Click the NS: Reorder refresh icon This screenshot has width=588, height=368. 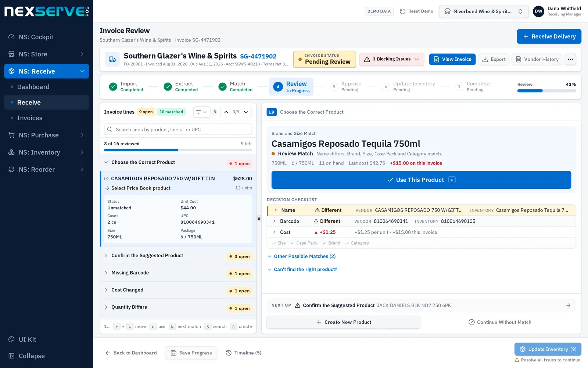pyautogui.click(x=11, y=169)
